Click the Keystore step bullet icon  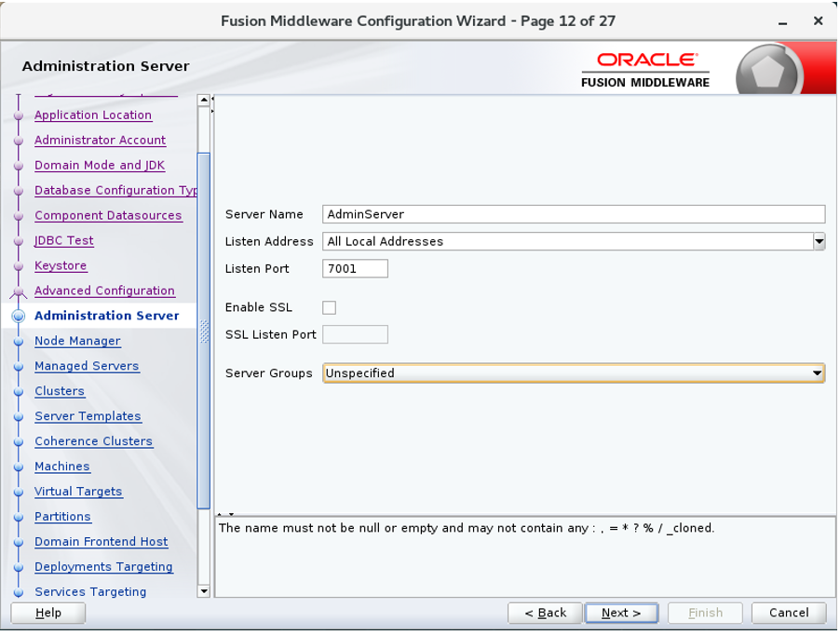click(x=19, y=266)
